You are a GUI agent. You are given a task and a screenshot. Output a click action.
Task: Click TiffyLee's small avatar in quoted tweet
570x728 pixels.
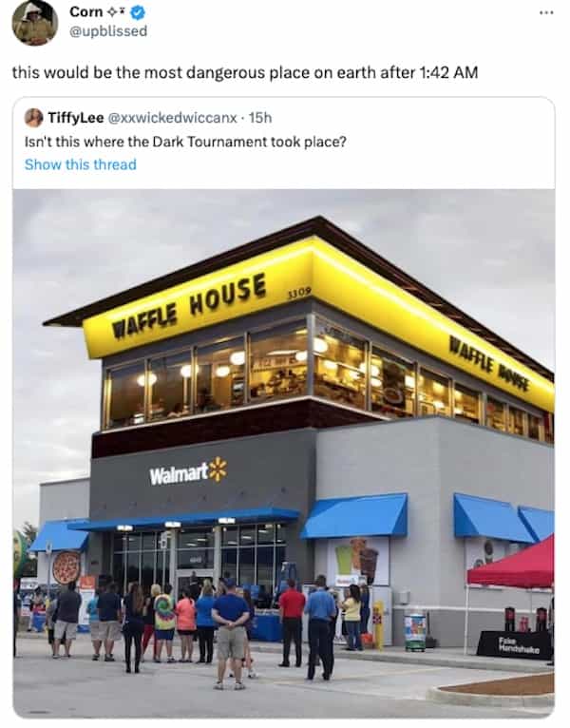[34, 118]
